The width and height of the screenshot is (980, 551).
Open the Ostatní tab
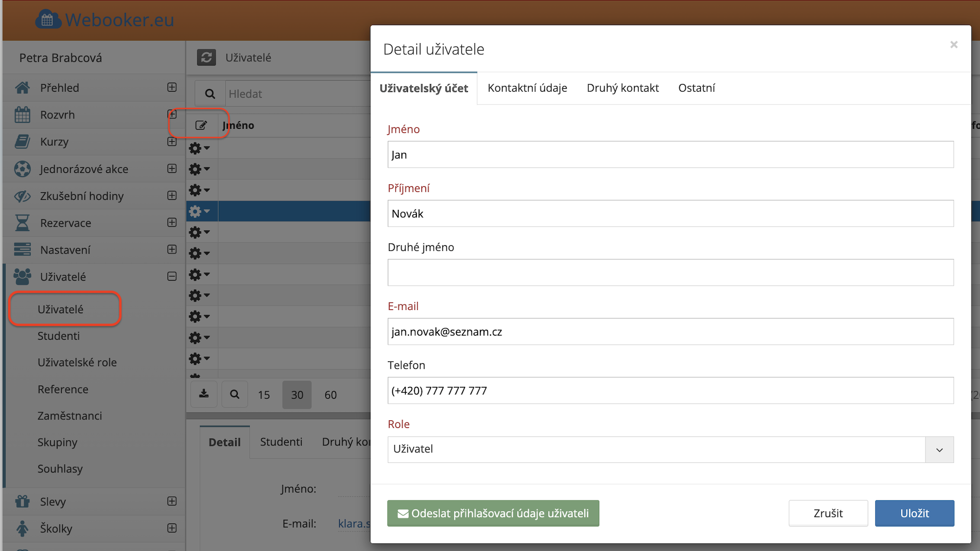pyautogui.click(x=696, y=88)
